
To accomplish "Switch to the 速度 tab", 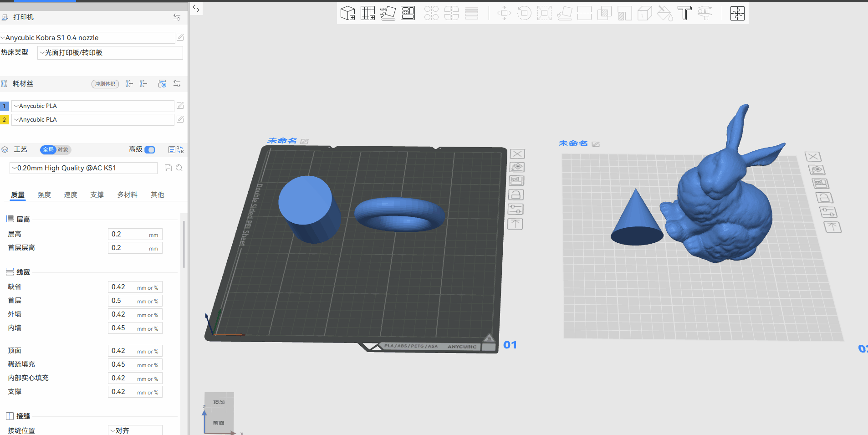I will [71, 195].
